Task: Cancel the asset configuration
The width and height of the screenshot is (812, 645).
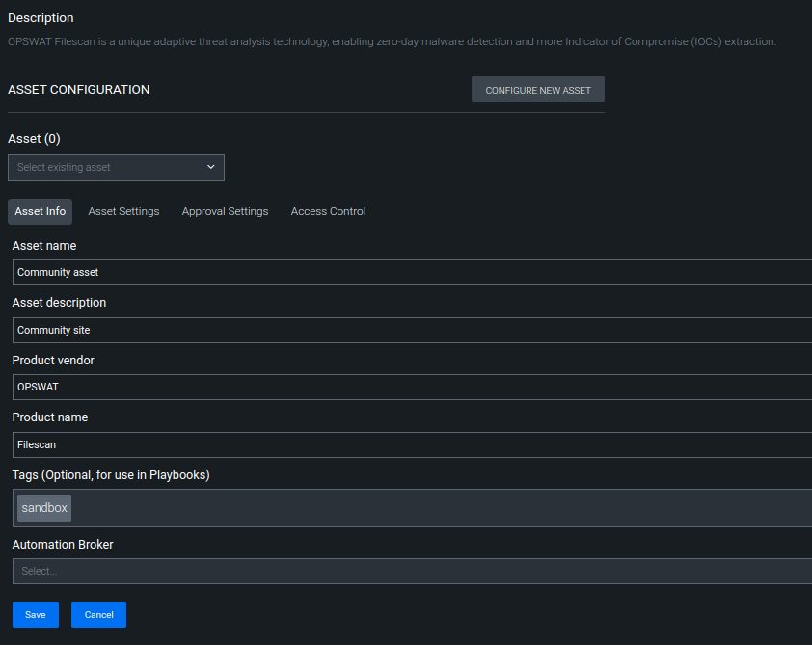Action: (x=98, y=614)
